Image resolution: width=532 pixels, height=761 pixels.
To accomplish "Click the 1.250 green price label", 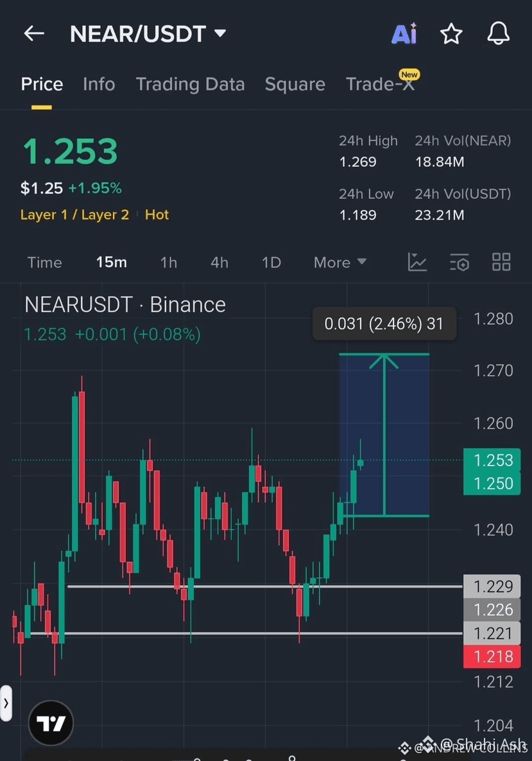I will click(x=492, y=484).
